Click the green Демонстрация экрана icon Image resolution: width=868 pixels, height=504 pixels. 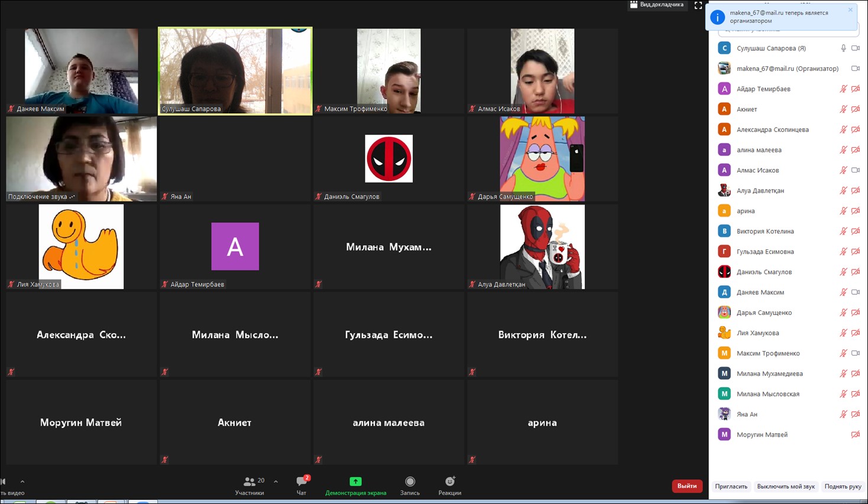point(355,482)
